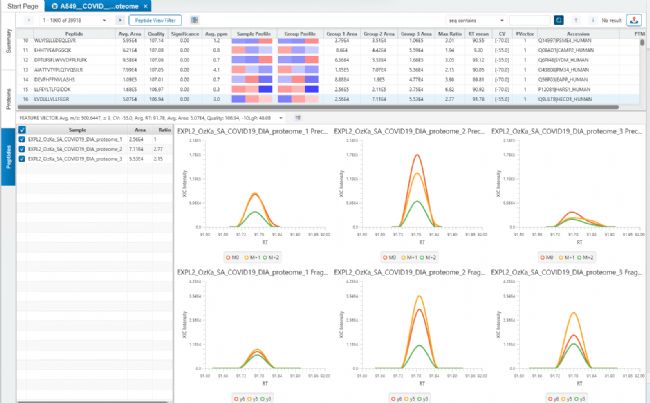The height and width of the screenshot is (403, 650).
Task: Click the next search result down arrow
Action: (593, 20)
